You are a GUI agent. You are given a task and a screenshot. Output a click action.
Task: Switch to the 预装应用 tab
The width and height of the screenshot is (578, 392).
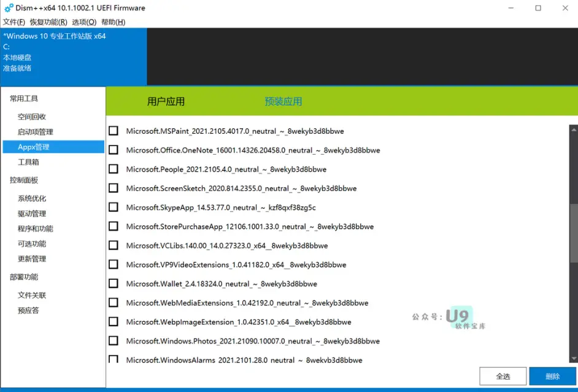tap(283, 101)
